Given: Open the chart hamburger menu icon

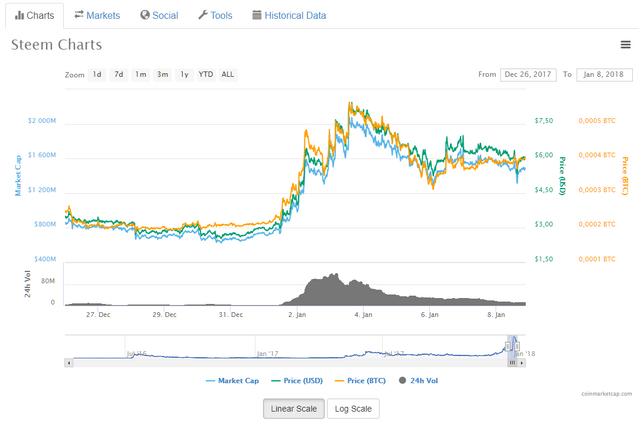Looking at the screenshot, I should (x=625, y=45).
